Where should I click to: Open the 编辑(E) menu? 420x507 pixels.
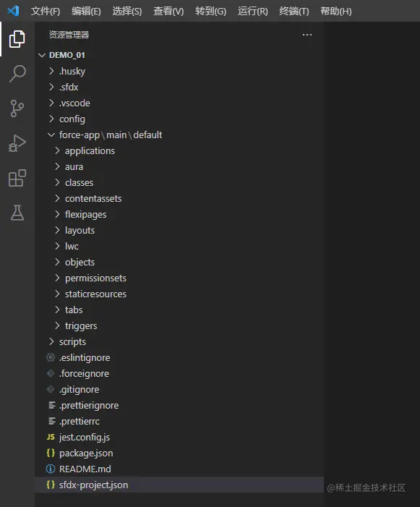pyautogui.click(x=86, y=12)
